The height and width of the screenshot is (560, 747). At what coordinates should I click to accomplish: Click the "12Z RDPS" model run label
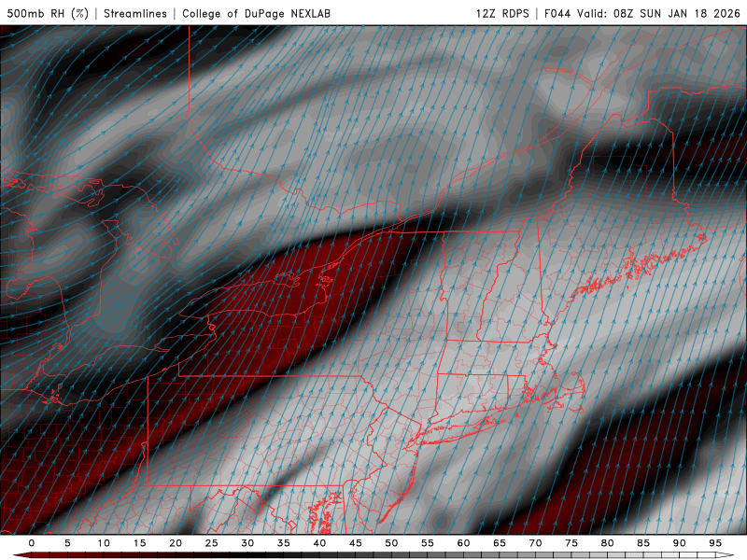(x=502, y=13)
